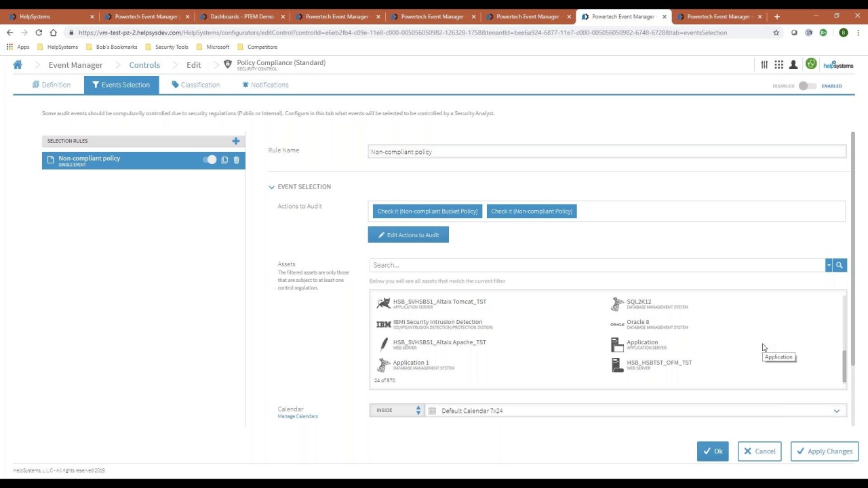
Task: Open the apps grid icon near the top right
Action: (x=778, y=64)
